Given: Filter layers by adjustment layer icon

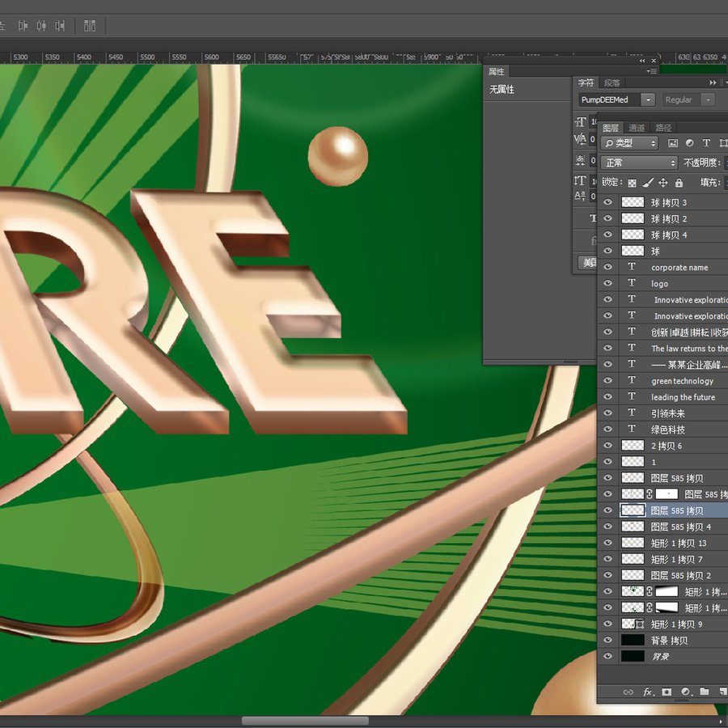Looking at the screenshot, I should pos(689,143).
